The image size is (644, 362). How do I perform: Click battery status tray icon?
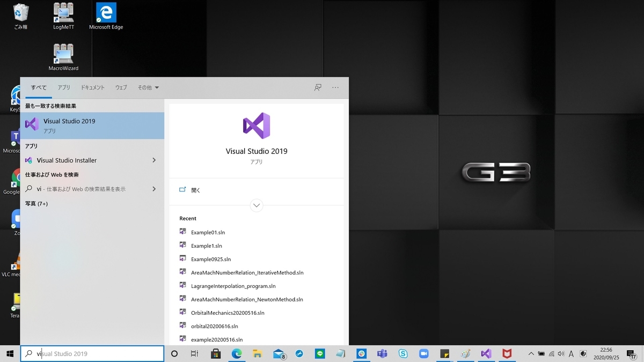[541, 353]
